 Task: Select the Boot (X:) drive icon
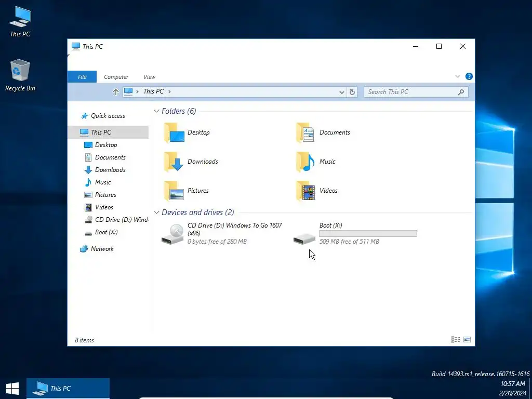tap(304, 238)
